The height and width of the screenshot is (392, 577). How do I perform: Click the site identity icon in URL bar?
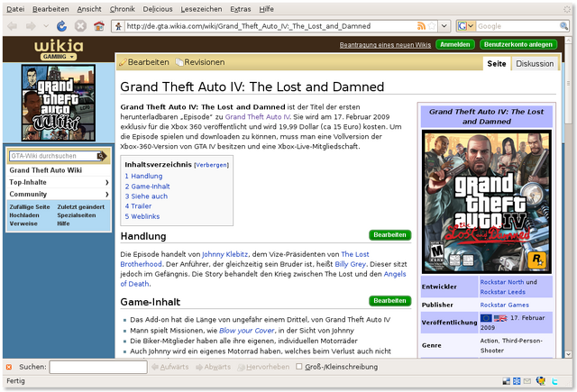(x=118, y=26)
